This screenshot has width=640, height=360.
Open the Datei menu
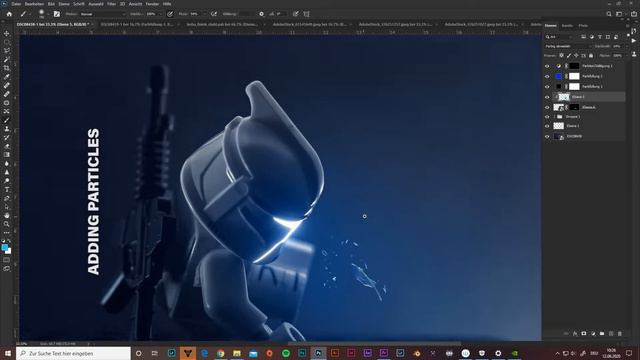pyautogui.click(x=16, y=4)
